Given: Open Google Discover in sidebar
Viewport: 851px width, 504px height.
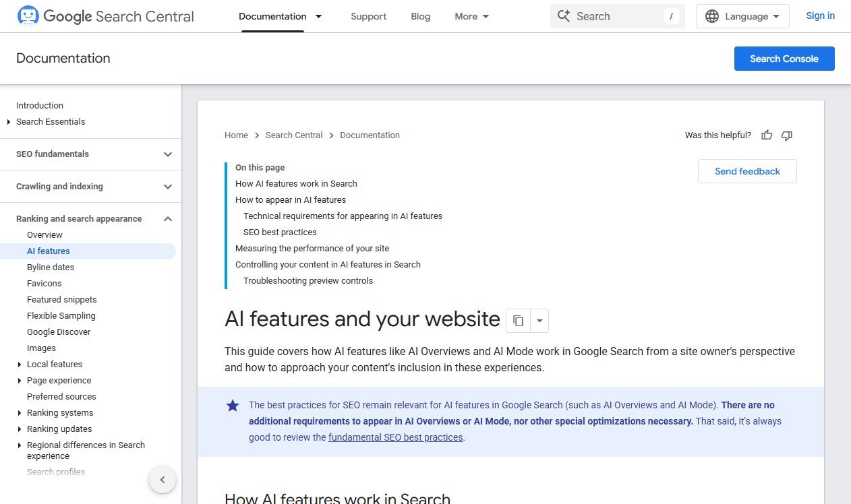Looking at the screenshot, I should [x=59, y=332].
